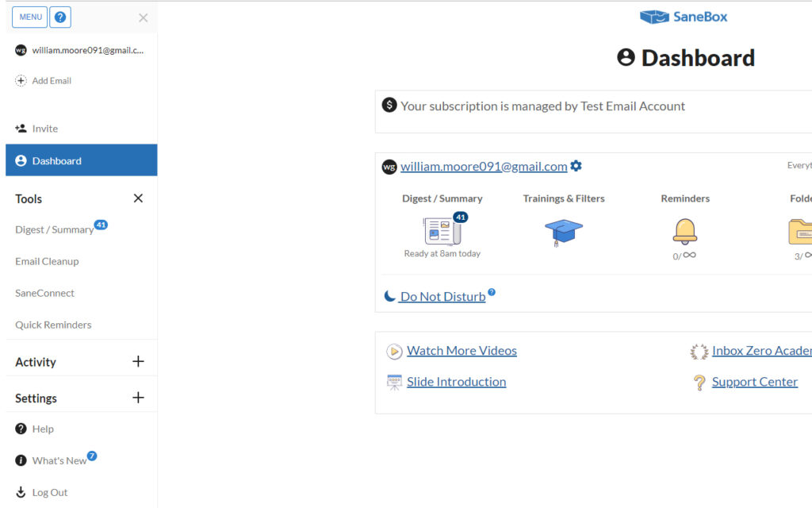Open SaneConnect from the sidebar

[x=44, y=293]
